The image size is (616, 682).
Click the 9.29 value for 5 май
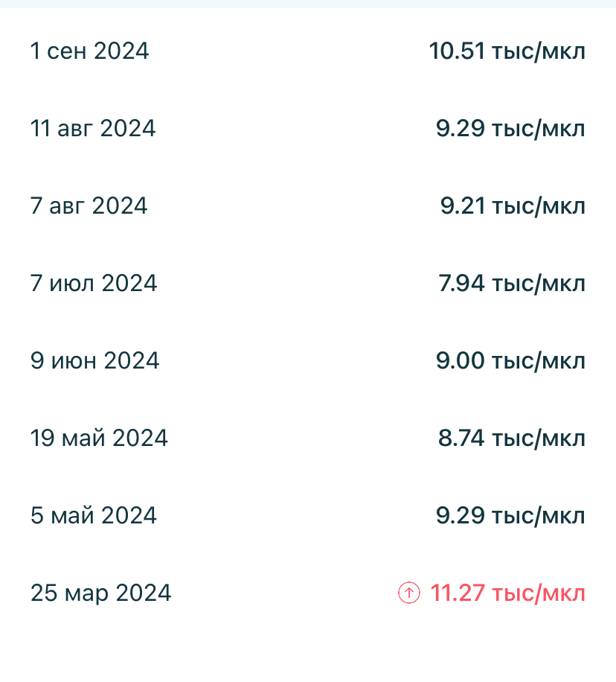tap(461, 516)
